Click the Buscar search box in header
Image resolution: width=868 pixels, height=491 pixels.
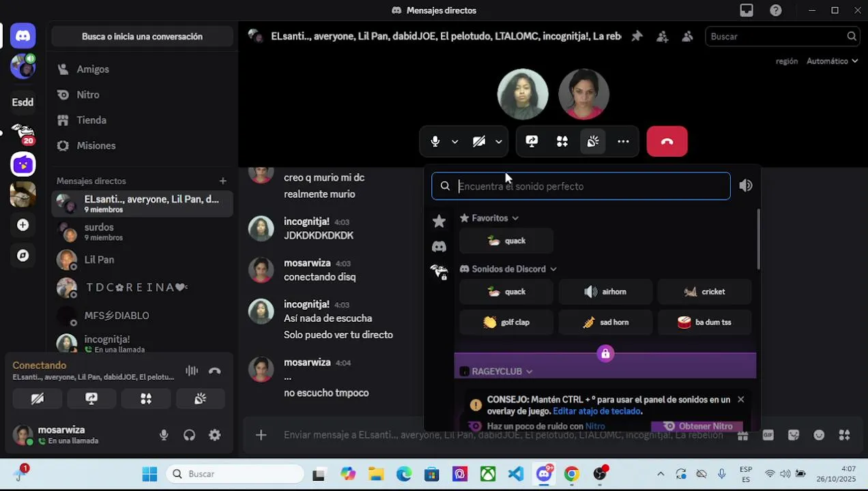(782, 36)
